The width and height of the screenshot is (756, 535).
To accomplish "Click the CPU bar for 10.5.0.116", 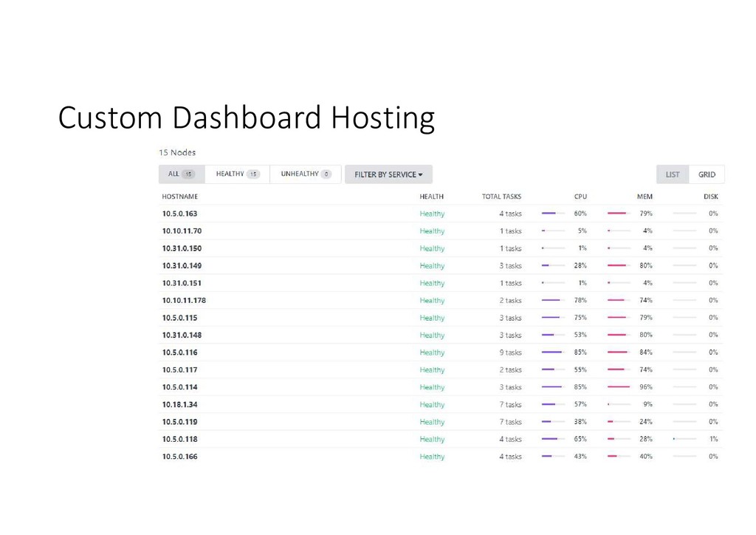I will click(x=553, y=352).
